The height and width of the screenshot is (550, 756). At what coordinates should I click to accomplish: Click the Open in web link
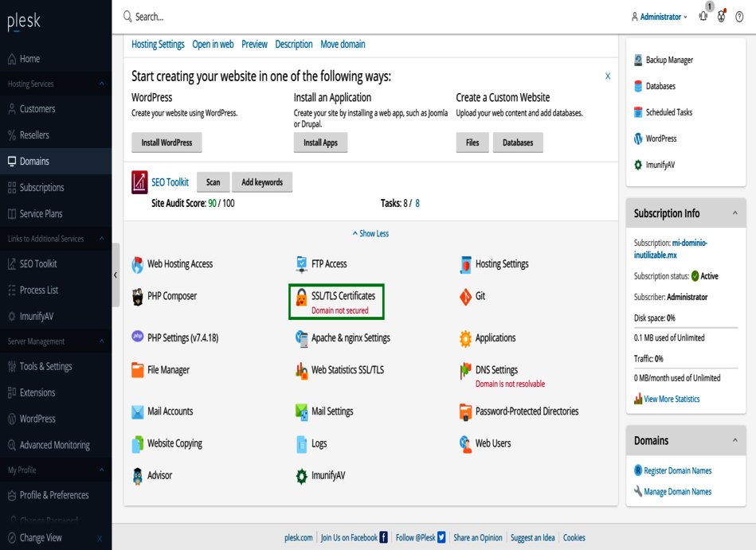[213, 45]
